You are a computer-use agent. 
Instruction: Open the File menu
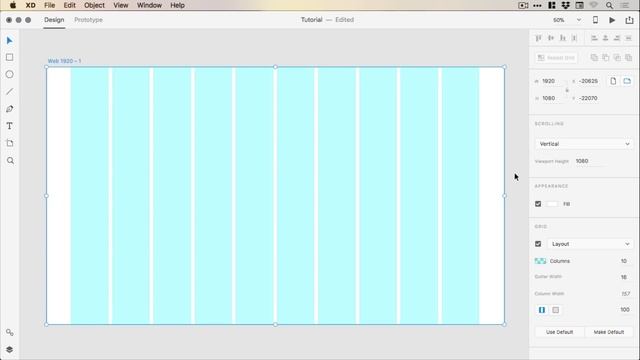(49, 5)
